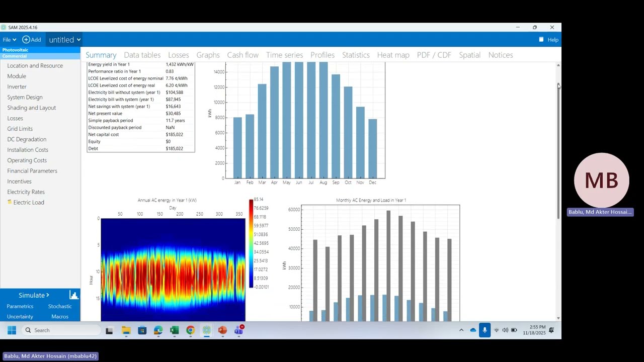Click the results vertical scrollbar thumb
The height and width of the screenshot is (362, 644).
pyautogui.click(x=558, y=150)
